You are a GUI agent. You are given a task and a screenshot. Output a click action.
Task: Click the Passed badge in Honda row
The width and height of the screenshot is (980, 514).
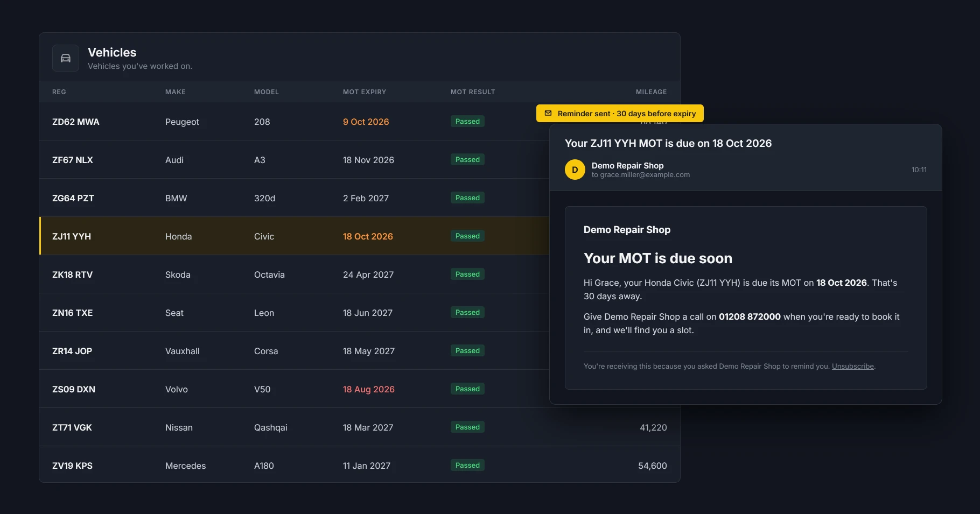tap(467, 236)
